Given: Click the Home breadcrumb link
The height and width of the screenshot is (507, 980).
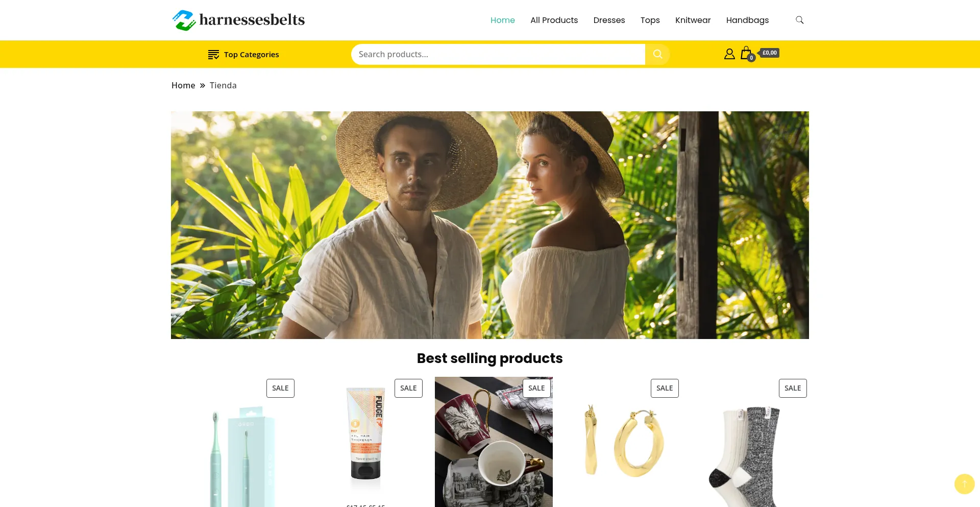Looking at the screenshot, I should pos(183,85).
